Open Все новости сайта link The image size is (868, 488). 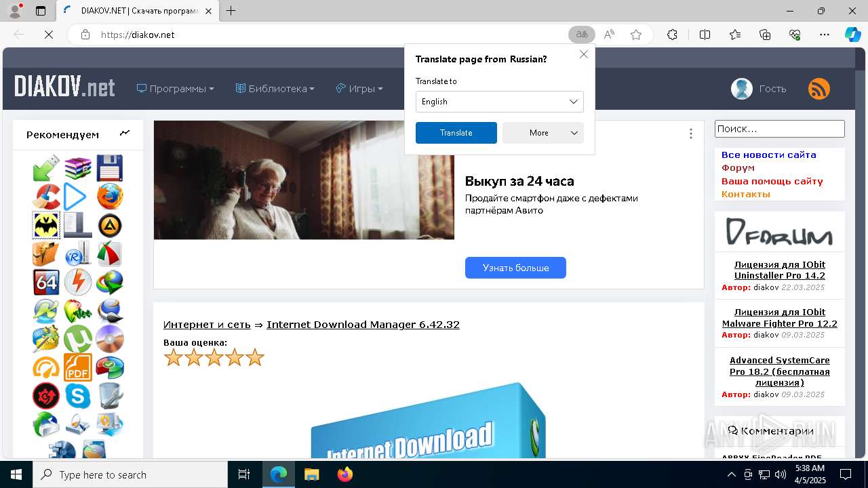click(x=768, y=155)
